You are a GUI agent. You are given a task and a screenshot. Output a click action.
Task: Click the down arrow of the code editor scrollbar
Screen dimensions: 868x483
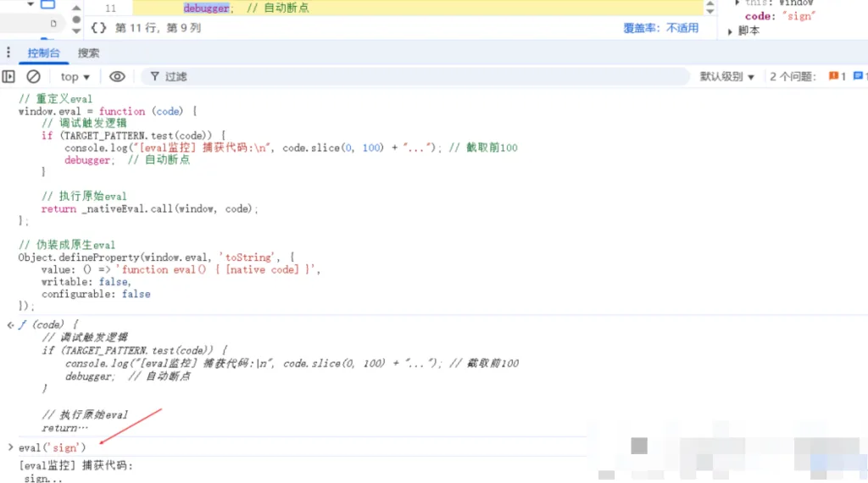pyautogui.click(x=709, y=11)
